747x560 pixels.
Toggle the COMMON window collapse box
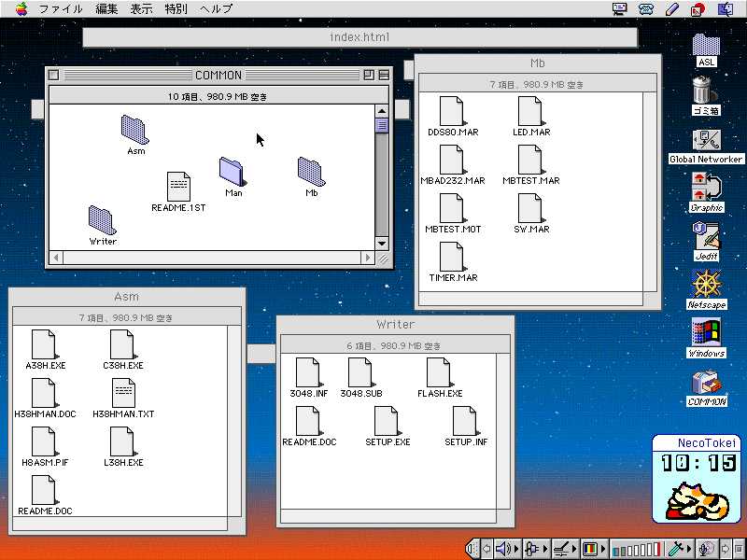[383, 75]
